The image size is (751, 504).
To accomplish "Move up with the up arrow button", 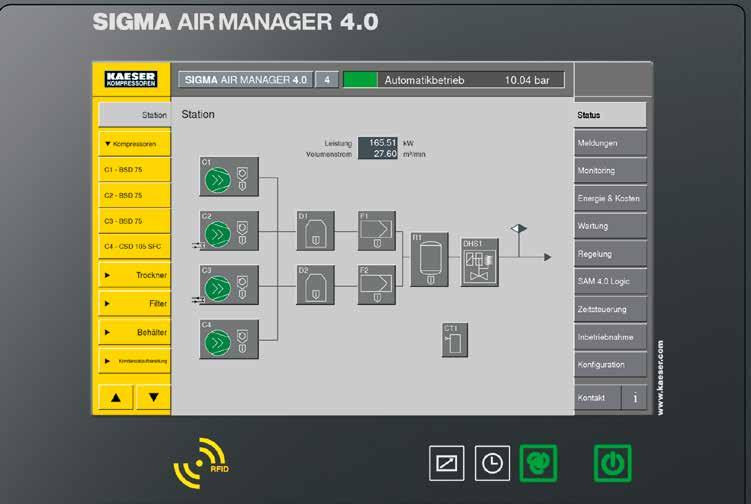I will (x=115, y=397).
